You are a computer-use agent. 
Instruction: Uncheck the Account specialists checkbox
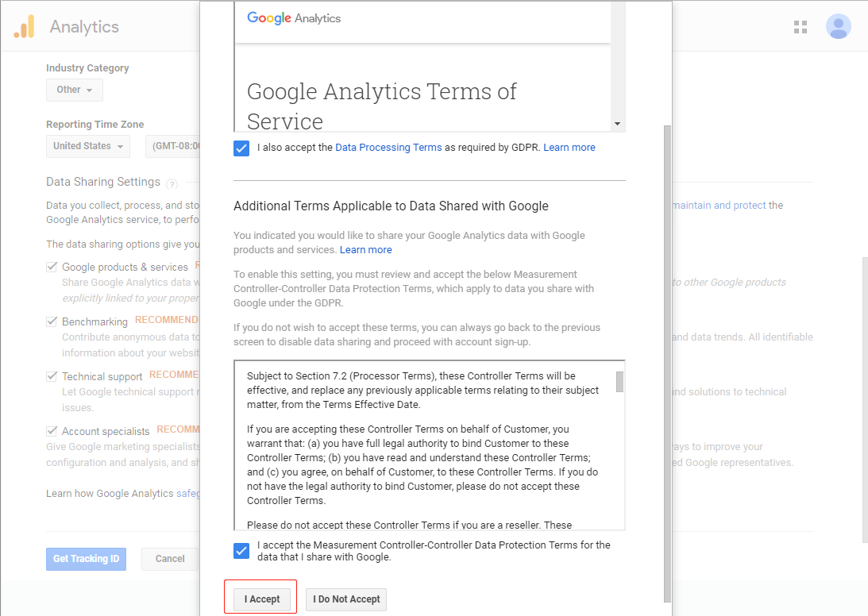pos(52,430)
